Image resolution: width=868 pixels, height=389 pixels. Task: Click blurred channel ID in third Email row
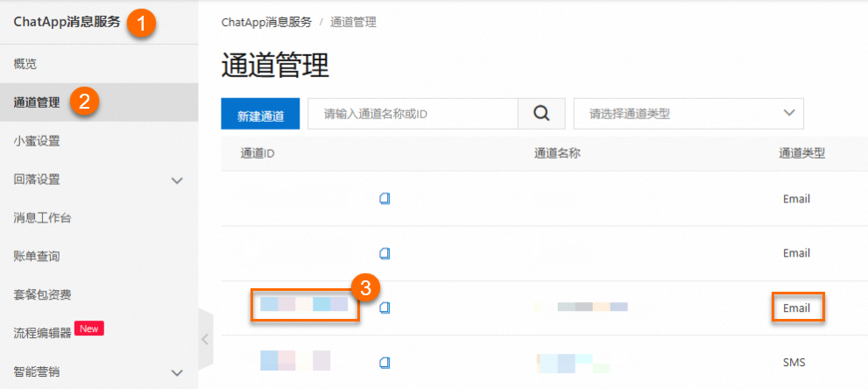click(x=304, y=304)
